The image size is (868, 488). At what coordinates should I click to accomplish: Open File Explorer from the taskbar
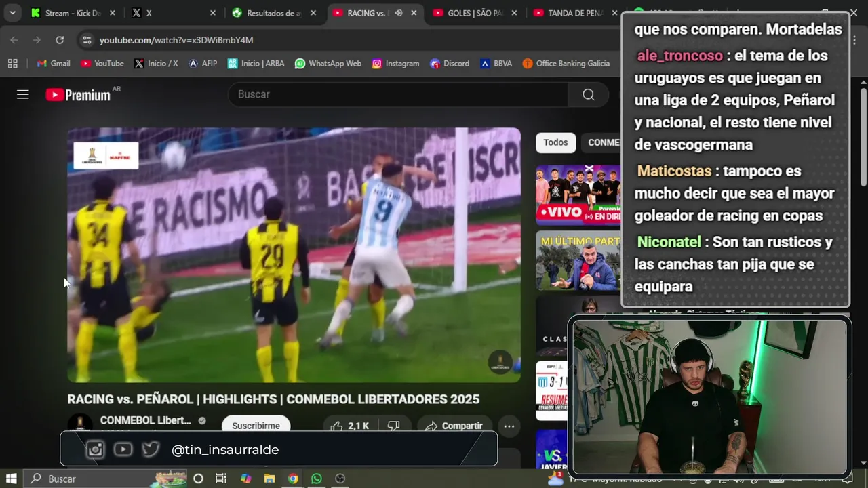pyautogui.click(x=269, y=479)
